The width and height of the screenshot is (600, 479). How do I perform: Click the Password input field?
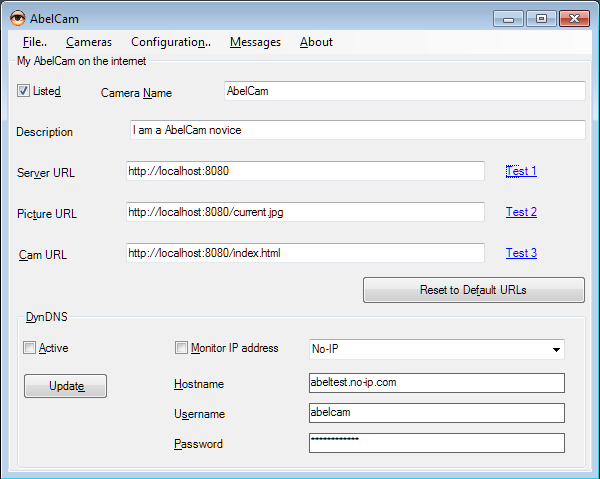pos(436,442)
